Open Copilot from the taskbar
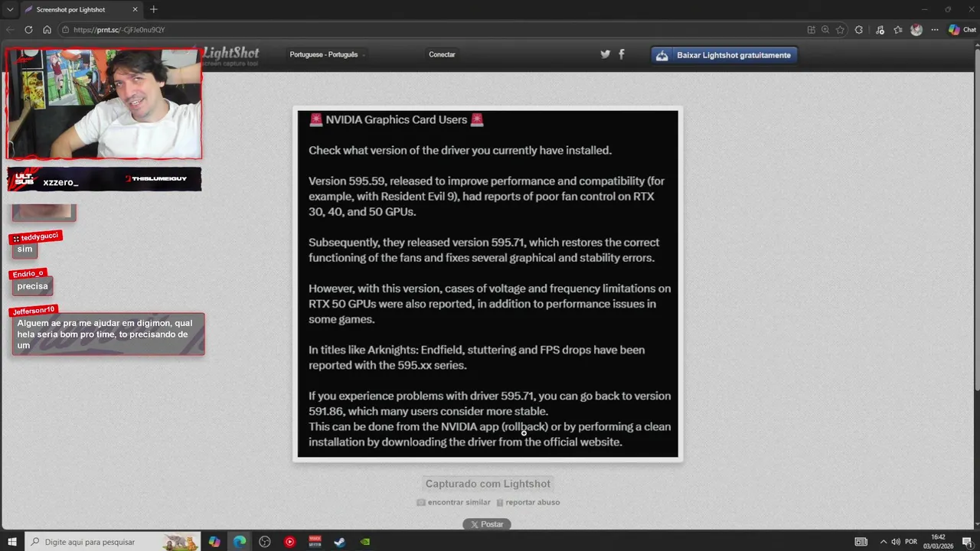Image resolution: width=980 pixels, height=551 pixels. tap(214, 542)
